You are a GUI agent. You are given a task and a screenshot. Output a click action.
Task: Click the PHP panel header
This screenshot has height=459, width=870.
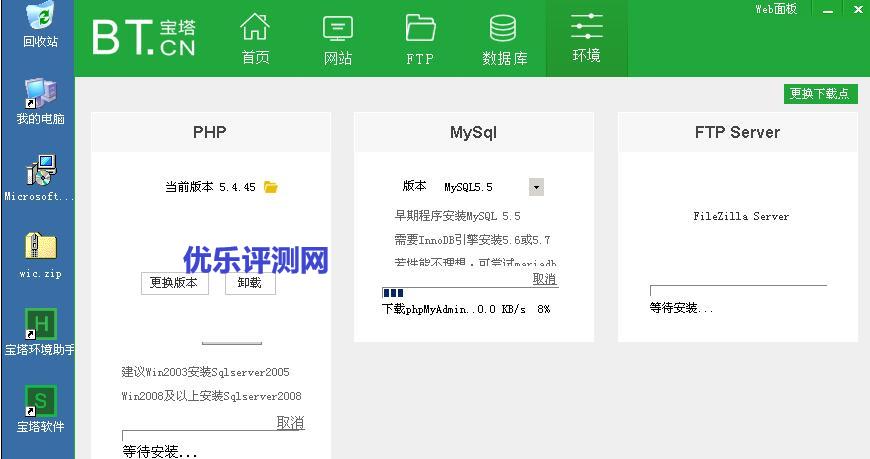pyautogui.click(x=210, y=132)
